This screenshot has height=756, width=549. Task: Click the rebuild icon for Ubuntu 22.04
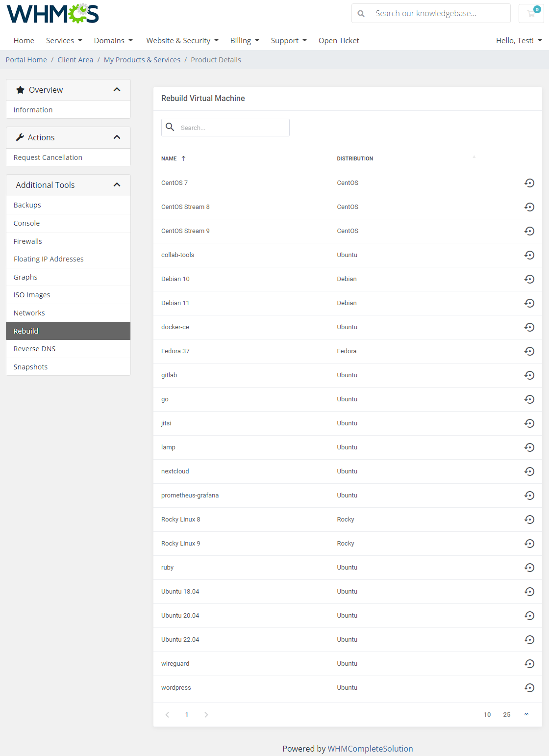(529, 640)
